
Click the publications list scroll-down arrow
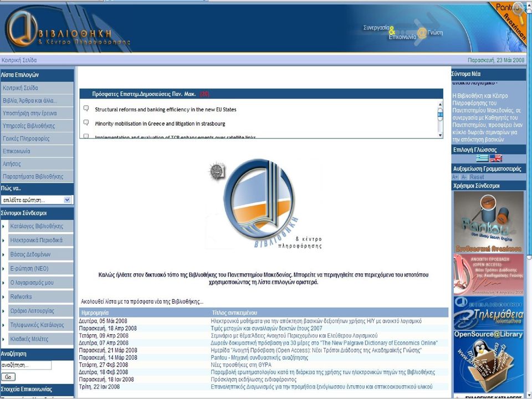(440, 135)
